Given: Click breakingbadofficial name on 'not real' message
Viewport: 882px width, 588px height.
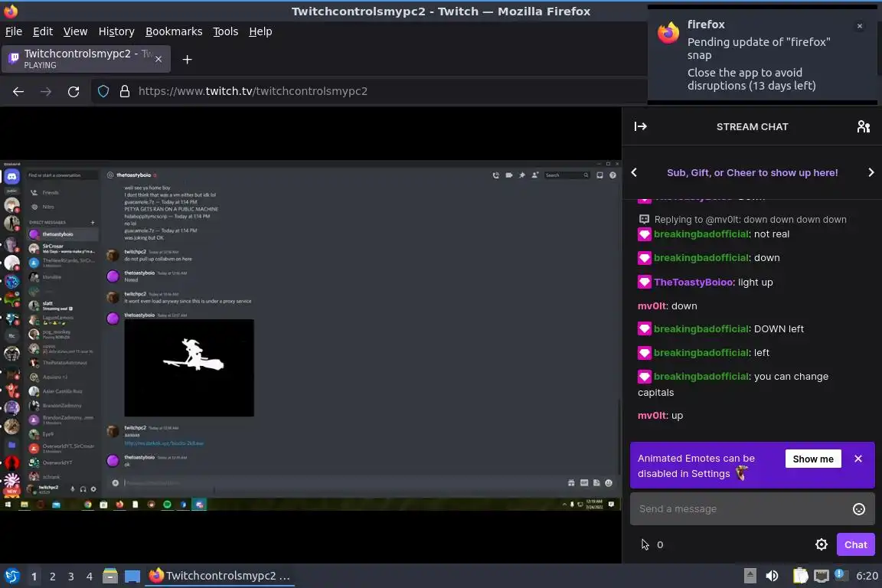Looking at the screenshot, I should point(701,234).
